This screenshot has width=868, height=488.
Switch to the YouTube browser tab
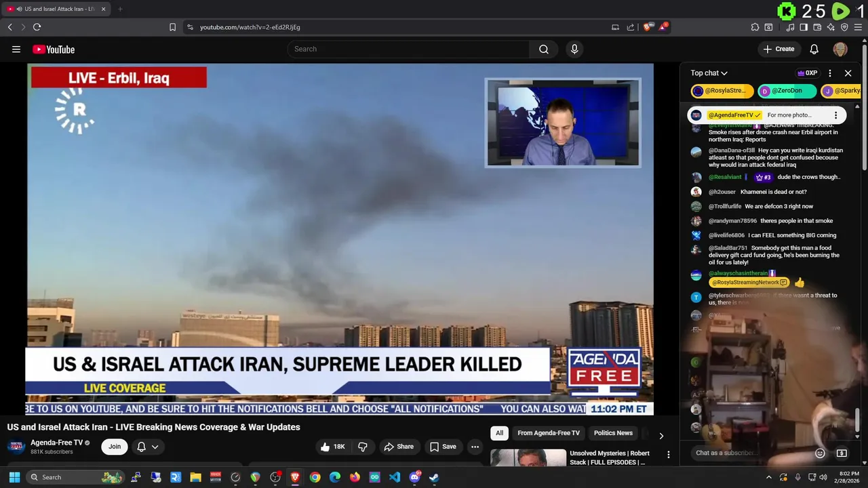tap(56, 9)
